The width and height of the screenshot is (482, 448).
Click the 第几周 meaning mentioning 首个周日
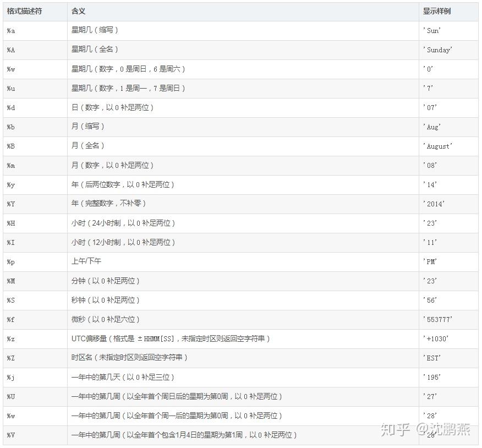click(177, 396)
